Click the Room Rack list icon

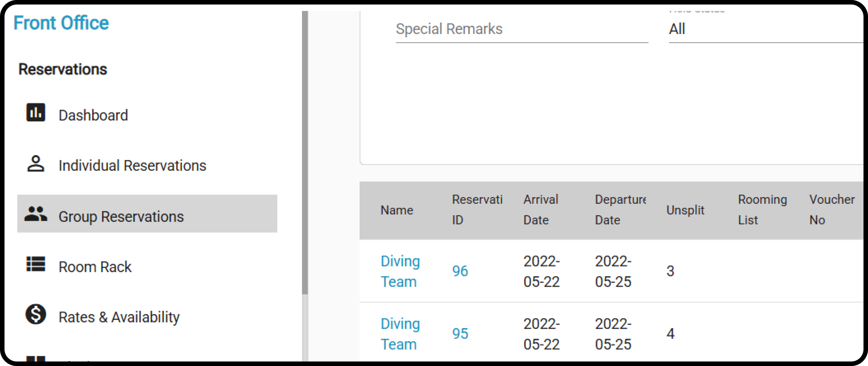(x=36, y=264)
